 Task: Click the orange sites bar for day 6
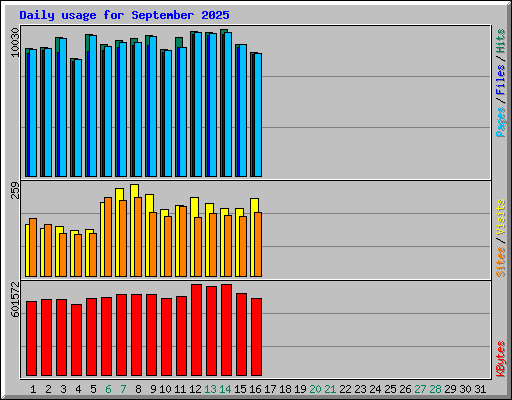coord(108,237)
